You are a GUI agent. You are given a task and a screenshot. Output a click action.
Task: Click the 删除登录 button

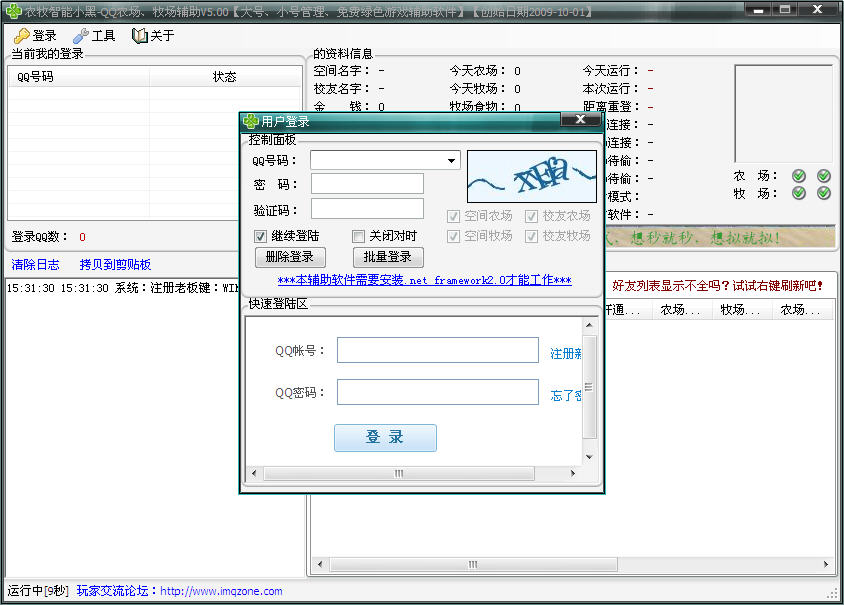pos(290,257)
